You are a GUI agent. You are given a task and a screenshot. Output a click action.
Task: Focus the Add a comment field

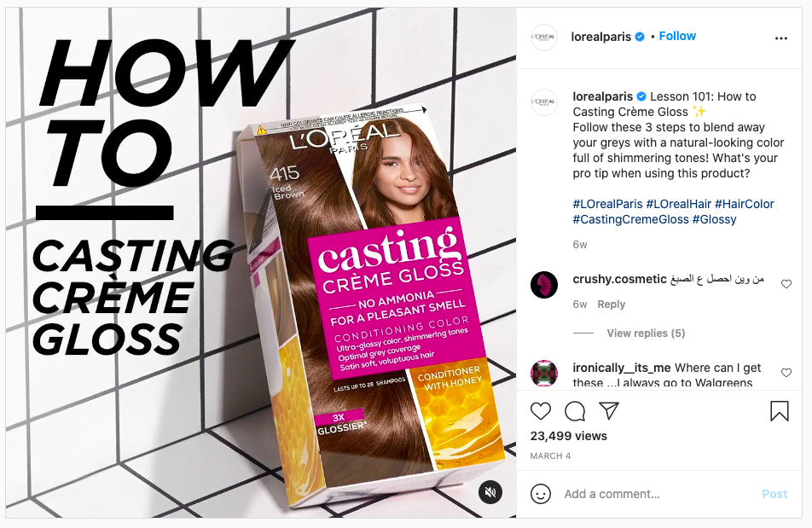(658, 494)
